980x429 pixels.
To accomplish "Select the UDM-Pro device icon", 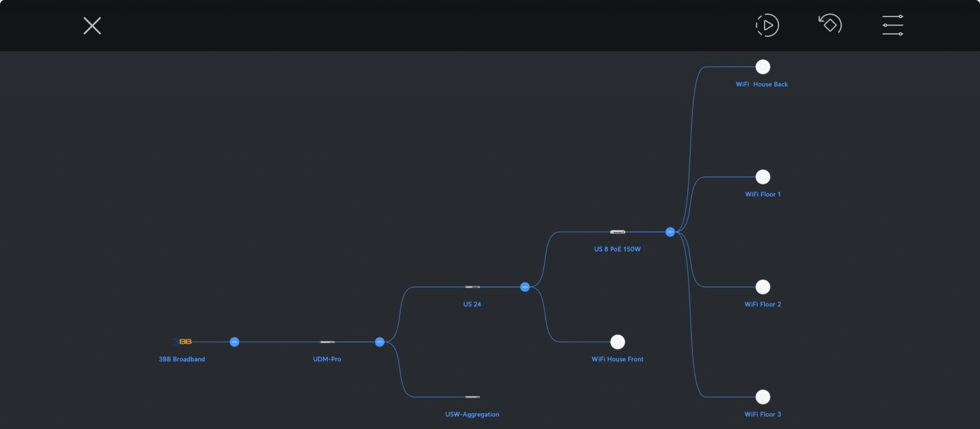I will [327, 342].
